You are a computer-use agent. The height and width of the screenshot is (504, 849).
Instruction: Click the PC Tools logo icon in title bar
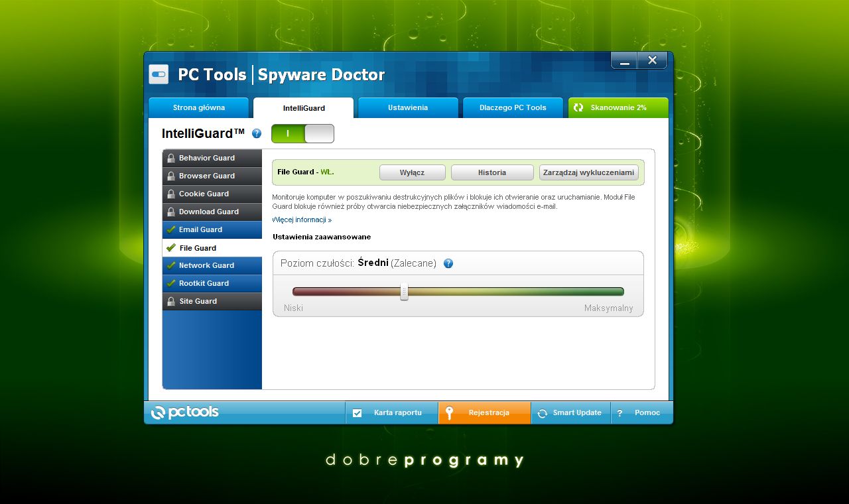coord(159,74)
